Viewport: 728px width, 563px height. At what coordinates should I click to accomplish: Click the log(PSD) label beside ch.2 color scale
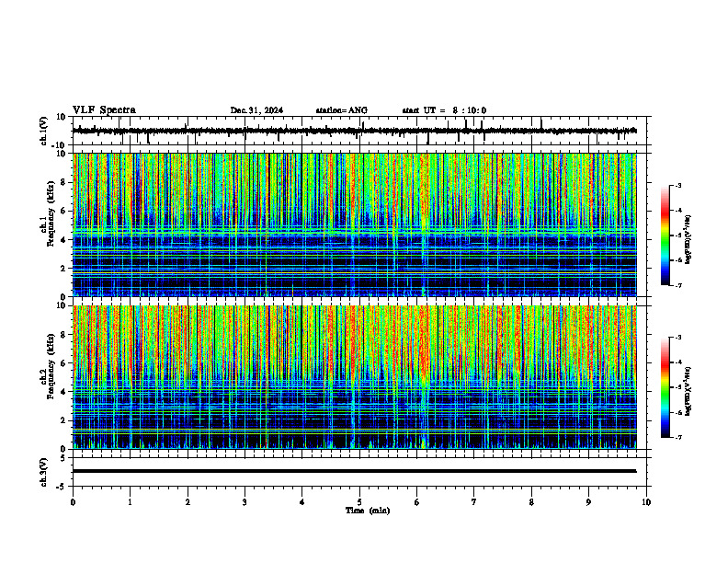click(x=688, y=391)
